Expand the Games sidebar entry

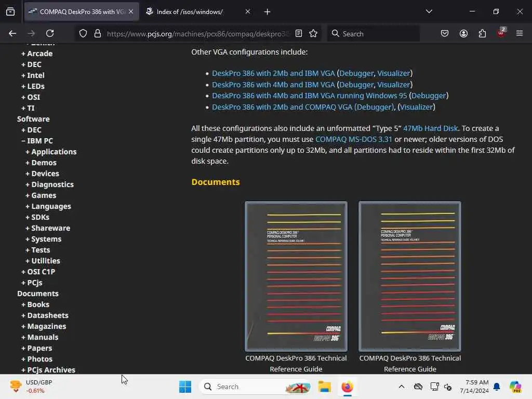pos(41,195)
